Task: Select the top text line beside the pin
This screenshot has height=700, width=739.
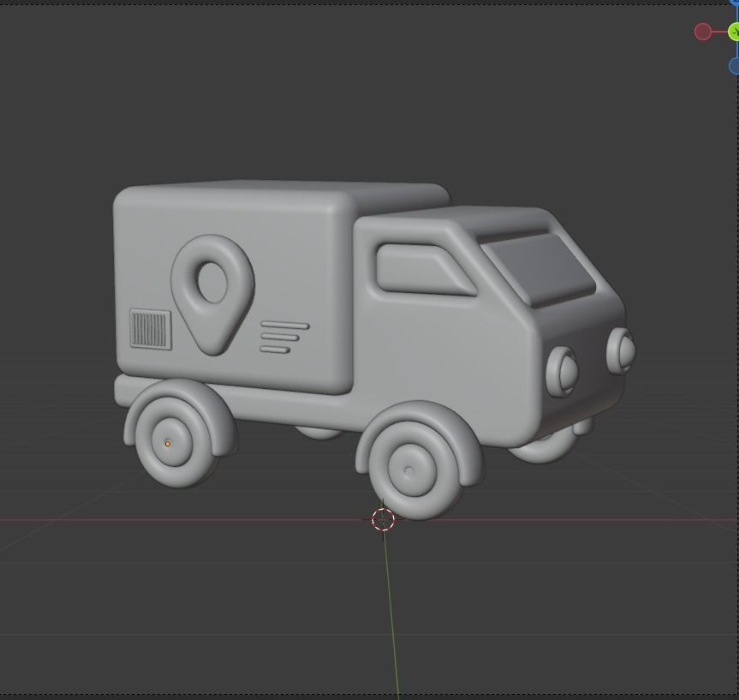Action: pos(284,325)
